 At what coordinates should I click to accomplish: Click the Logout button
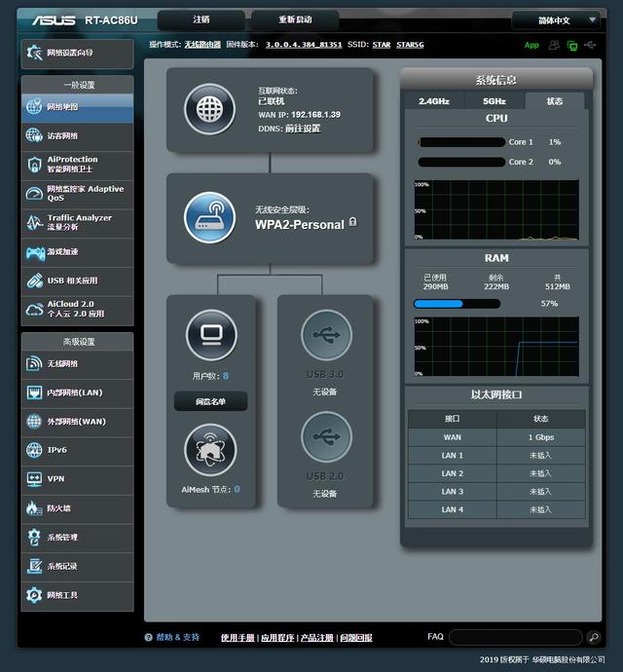202,19
